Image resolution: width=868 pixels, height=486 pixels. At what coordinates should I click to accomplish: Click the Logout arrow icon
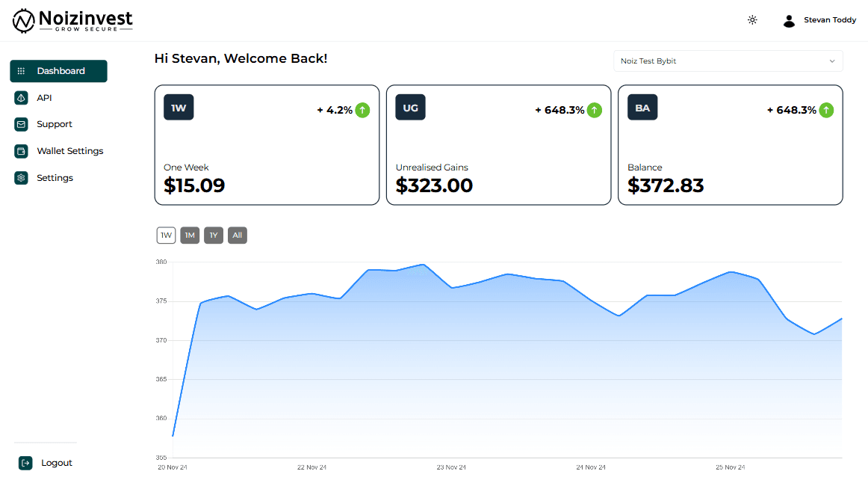click(x=25, y=463)
